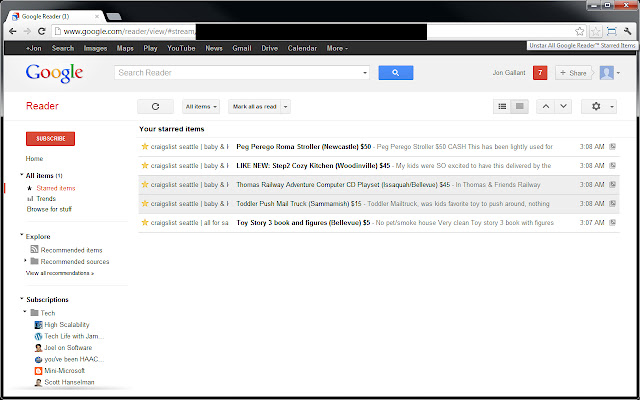
Task: Open Calendar in the Google bar
Action: pyautogui.click(x=302, y=48)
